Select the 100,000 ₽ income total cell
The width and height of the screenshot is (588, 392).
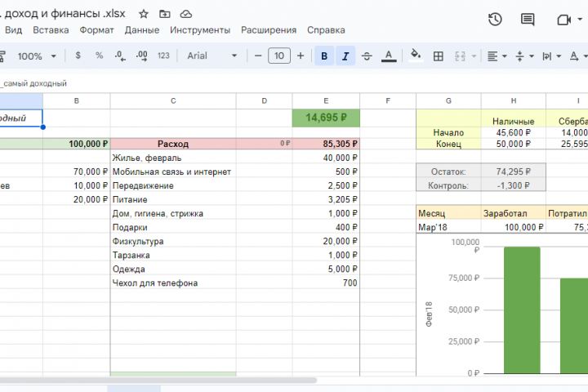point(77,144)
